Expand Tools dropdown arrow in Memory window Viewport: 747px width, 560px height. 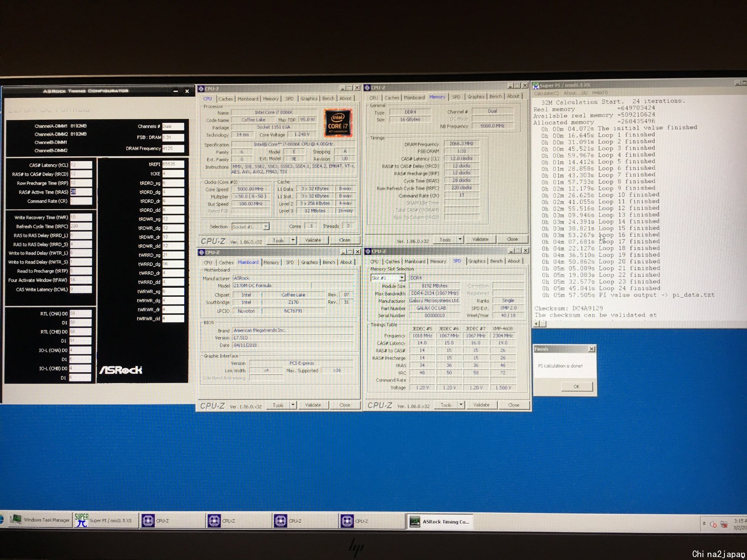[460, 240]
